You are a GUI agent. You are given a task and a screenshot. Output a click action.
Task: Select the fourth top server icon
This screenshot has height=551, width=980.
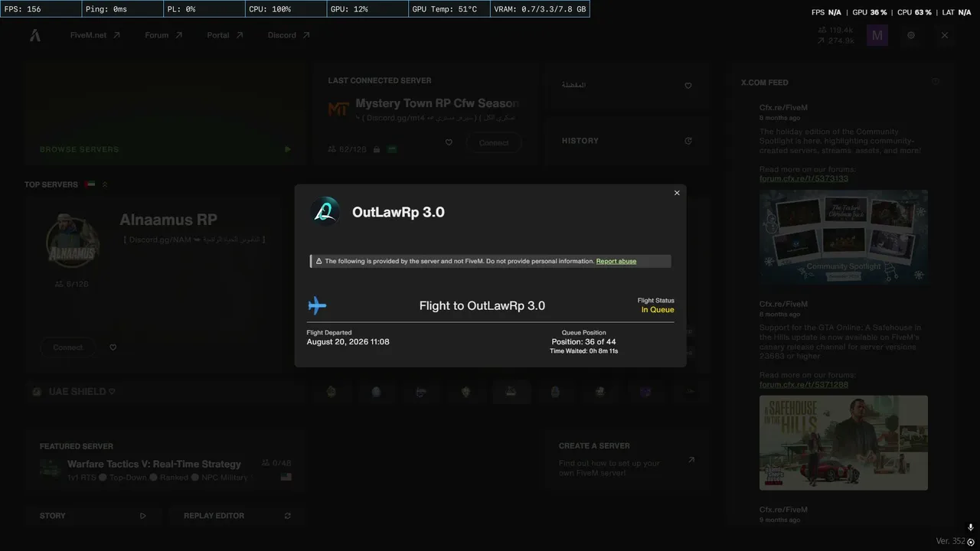(x=465, y=392)
